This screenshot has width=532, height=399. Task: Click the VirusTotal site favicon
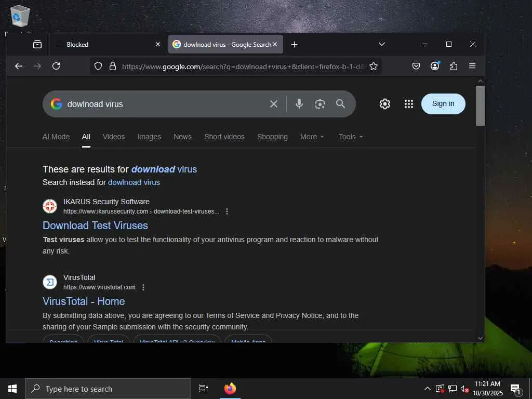[50, 282]
